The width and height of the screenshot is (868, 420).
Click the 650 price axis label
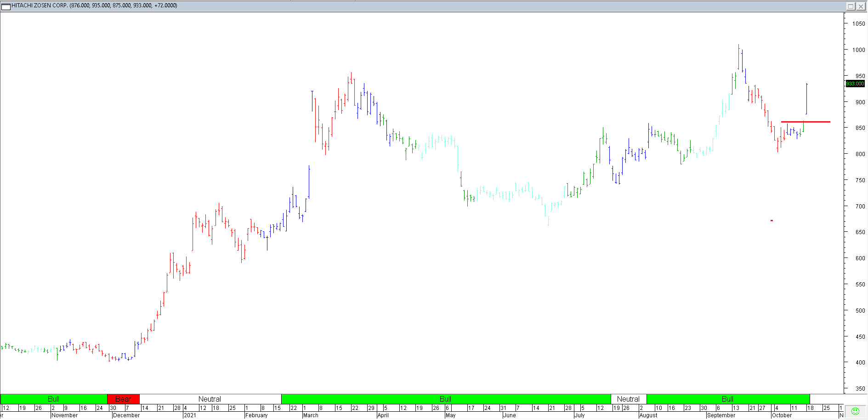pyautogui.click(x=860, y=232)
